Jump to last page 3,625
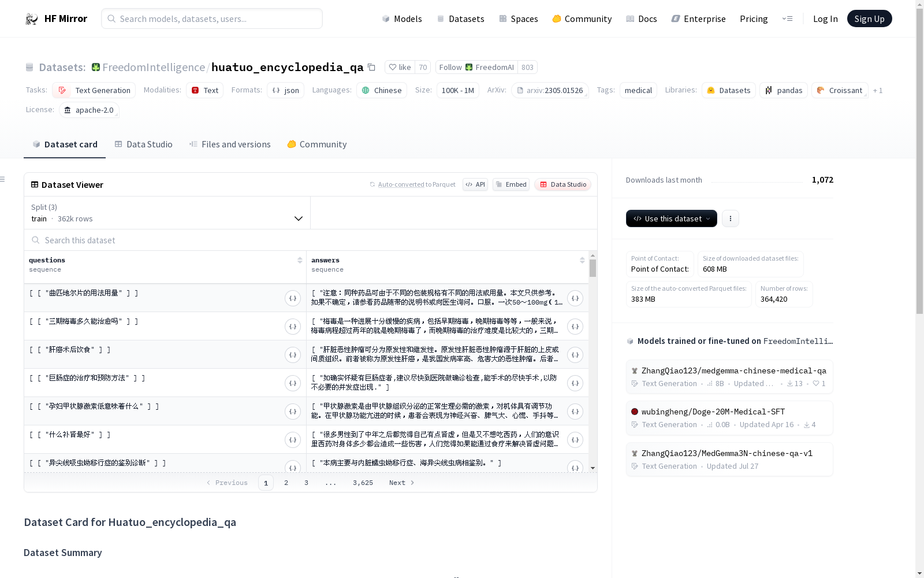 [363, 483]
